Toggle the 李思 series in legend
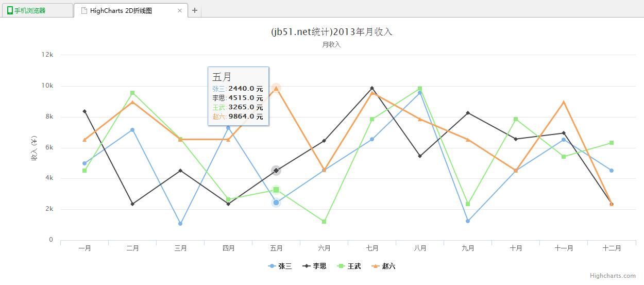Viewport: 644px width, 285px height. point(315,266)
